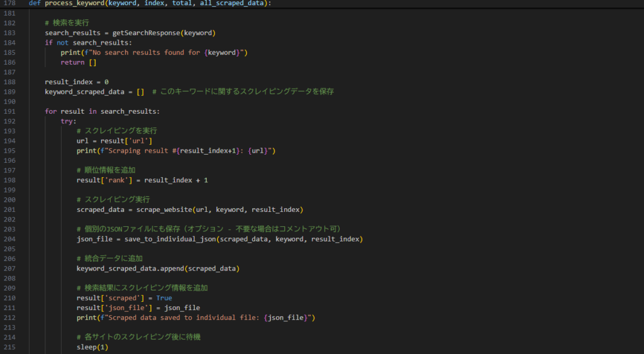Image resolution: width=644 pixels, height=354 pixels.
Task: Click 'json_file' variable on line 204
Action: pyautogui.click(x=94, y=239)
